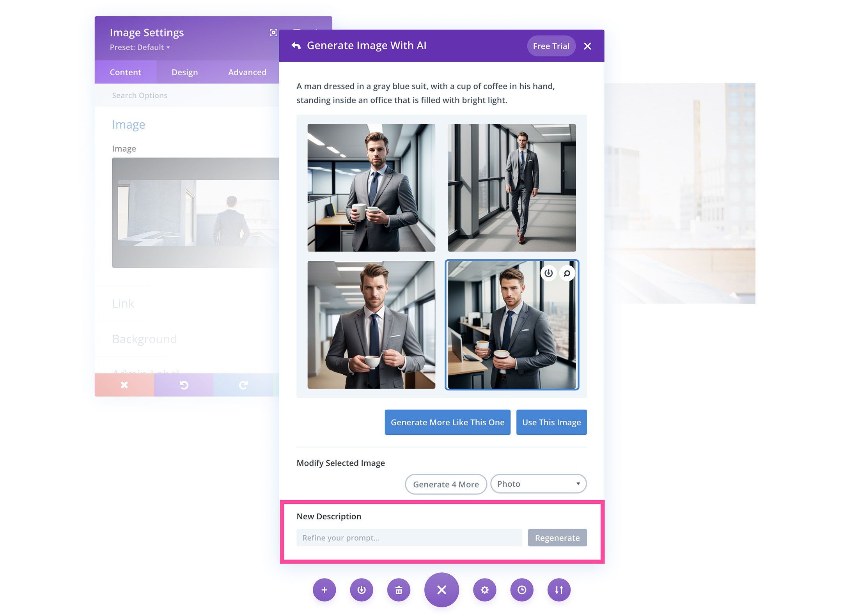The height and width of the screenshot is (616, 858).
Task: Click the settings gear icon in bottom toolbar
Action: pos(485,589)
